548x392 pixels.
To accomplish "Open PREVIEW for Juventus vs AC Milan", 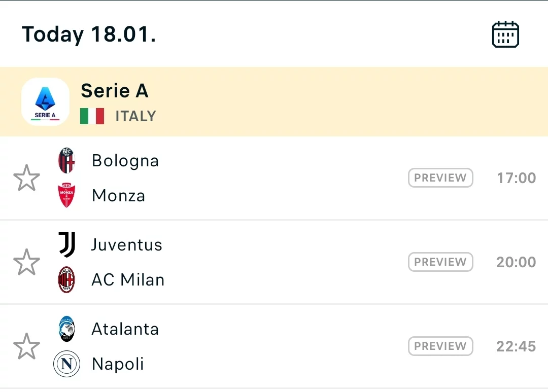I will pyautogui.click(x=440, y=262).
